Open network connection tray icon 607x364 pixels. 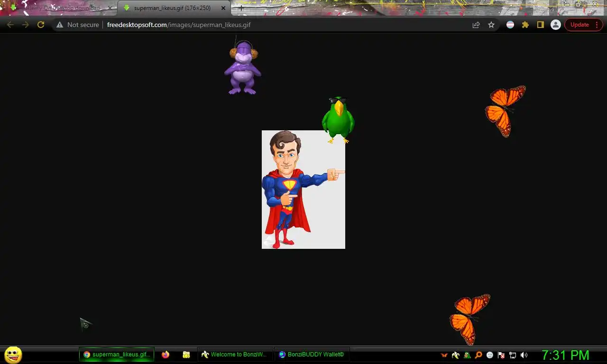coord(513,355)
